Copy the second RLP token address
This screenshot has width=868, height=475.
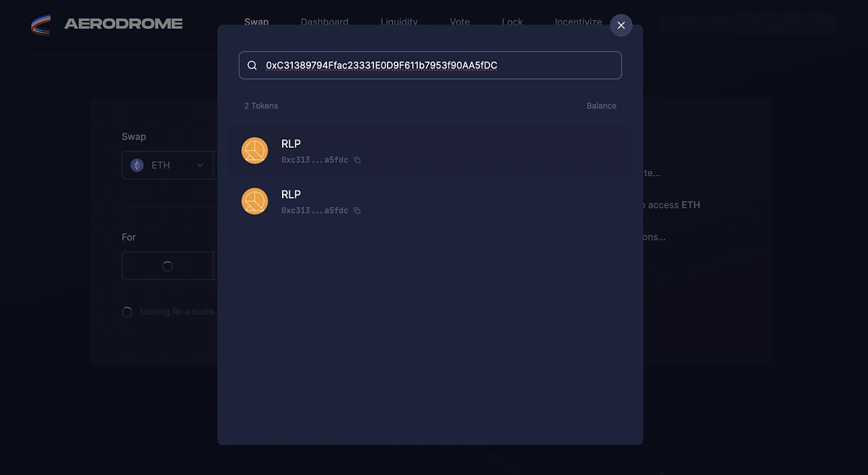coord(357,211)
